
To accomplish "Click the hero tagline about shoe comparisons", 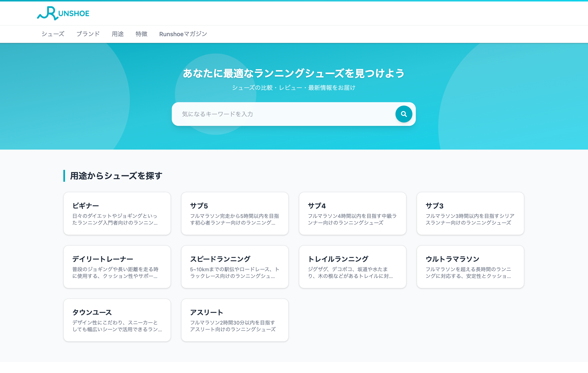I will point(294,88).
